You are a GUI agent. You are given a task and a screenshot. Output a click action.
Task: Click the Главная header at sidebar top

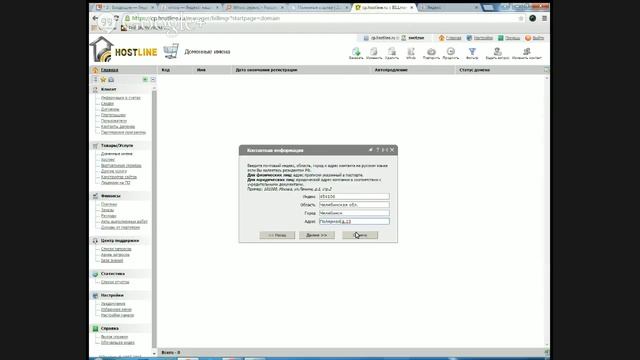click(x=109, y=70)
